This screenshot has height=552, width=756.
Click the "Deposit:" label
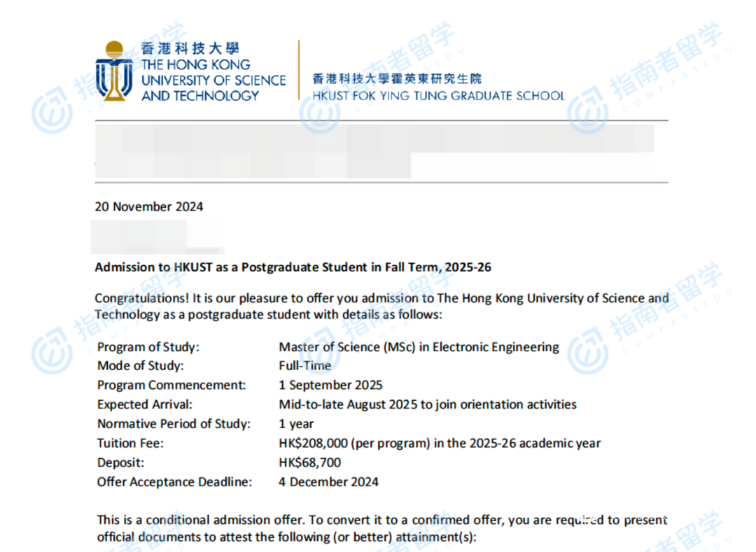click(x=120, y=463)
